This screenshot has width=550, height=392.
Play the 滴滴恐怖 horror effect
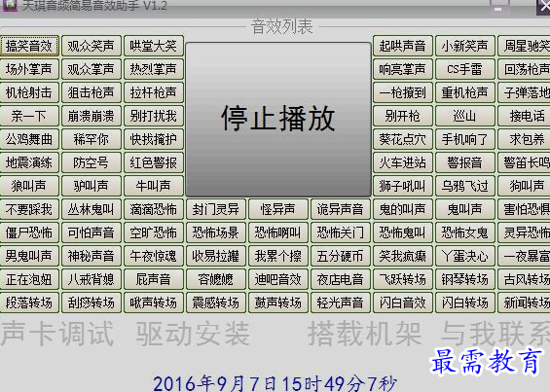(x=154, y=209)
